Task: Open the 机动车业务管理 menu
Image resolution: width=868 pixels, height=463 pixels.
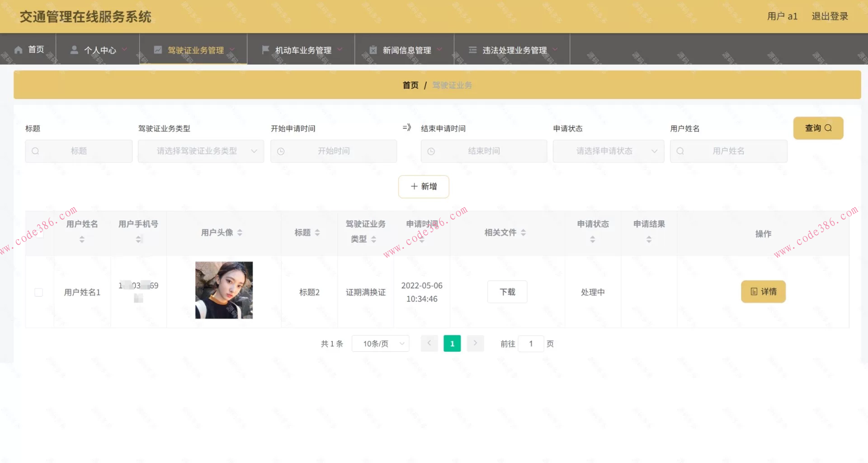Action: [301, 49]
